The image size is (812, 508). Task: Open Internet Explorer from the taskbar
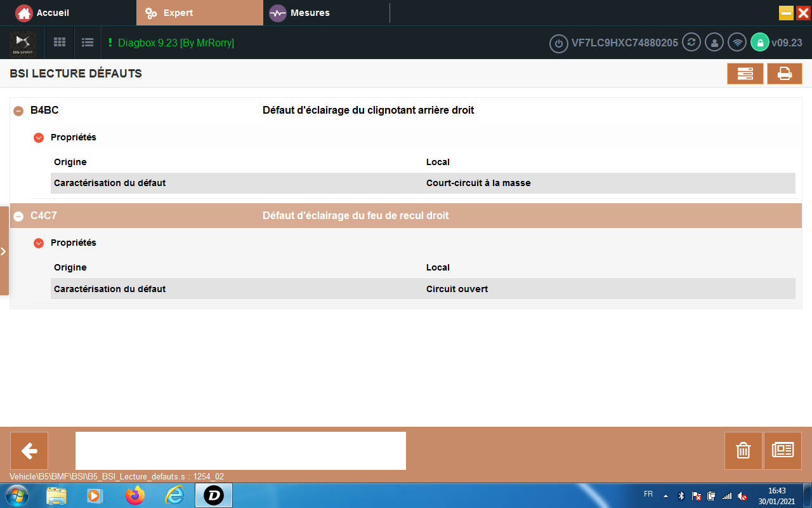point(174,495)
